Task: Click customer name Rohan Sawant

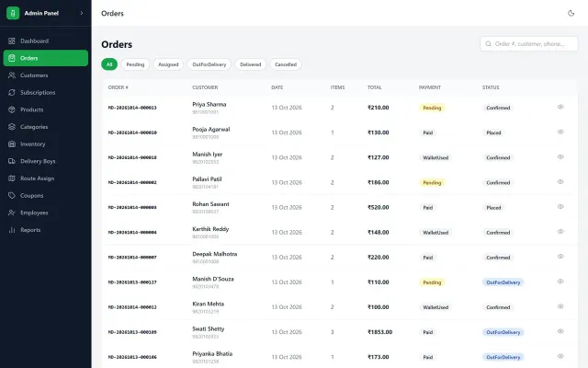Action: coord(210,204)
